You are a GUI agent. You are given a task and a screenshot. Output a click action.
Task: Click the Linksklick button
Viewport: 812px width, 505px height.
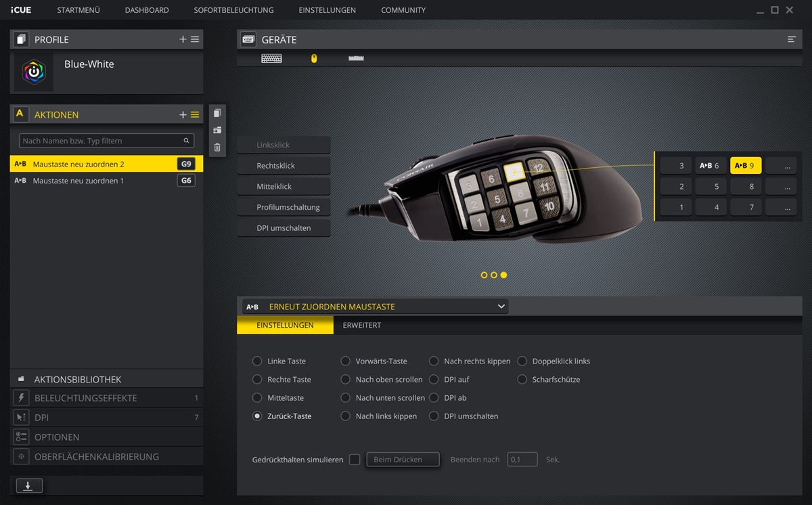[284, 145]
